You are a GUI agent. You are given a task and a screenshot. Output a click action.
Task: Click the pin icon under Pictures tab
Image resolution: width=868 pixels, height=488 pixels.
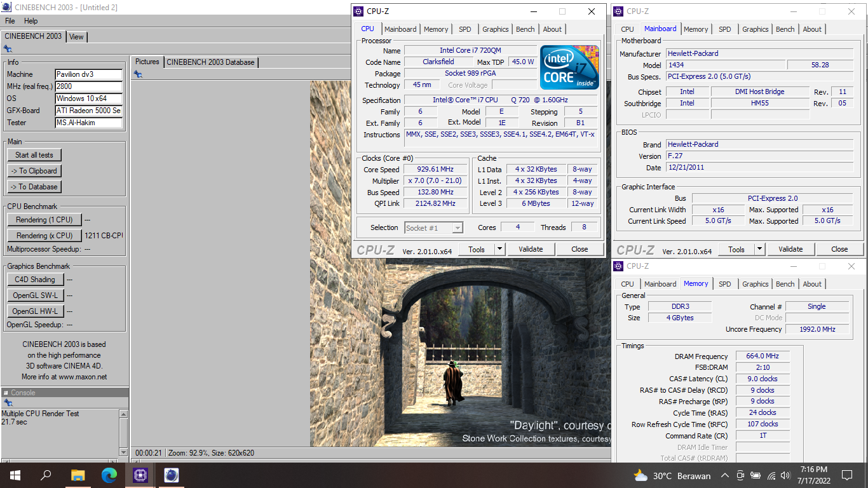pyautogui.click(x=138, y=74)
